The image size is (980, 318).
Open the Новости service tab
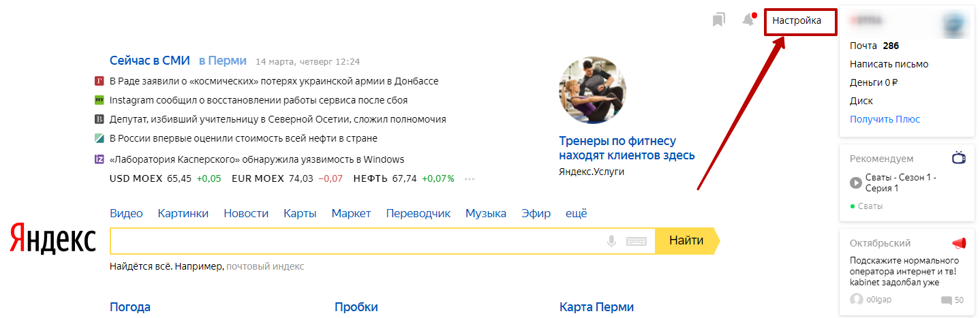click(x=246, y=213)
